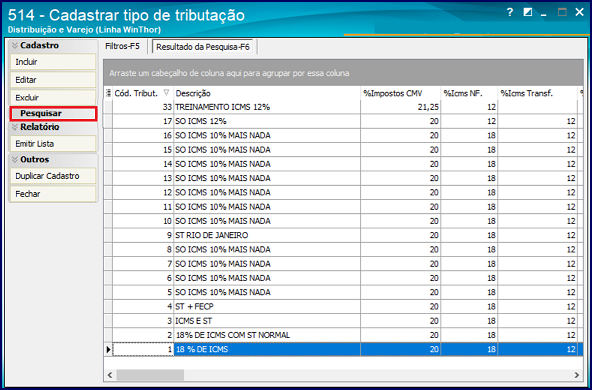Sort by the Descrição column header
This screenshot has height=390, width=592.
coord(267,93)
